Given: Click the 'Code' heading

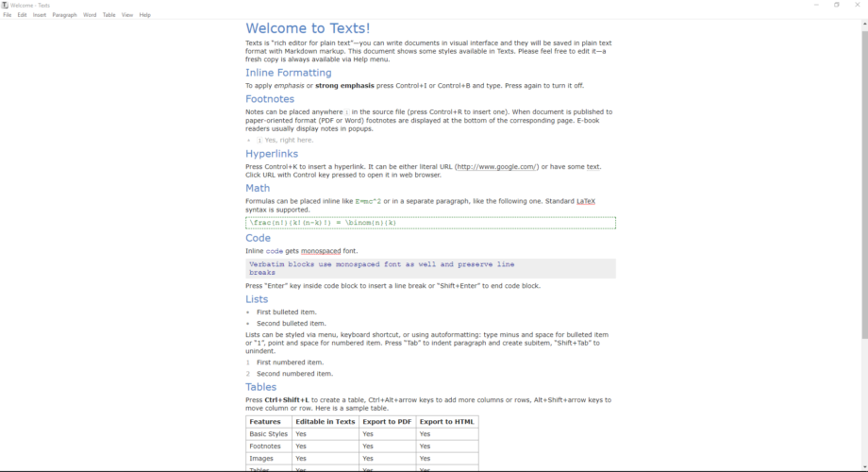Looking at the screenshot, I should [x=258, y=238].
